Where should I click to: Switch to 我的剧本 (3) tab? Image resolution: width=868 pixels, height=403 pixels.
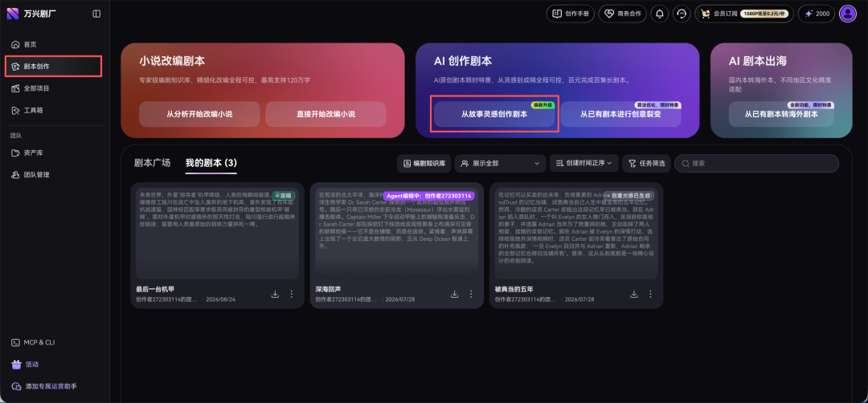coord(211,163)
